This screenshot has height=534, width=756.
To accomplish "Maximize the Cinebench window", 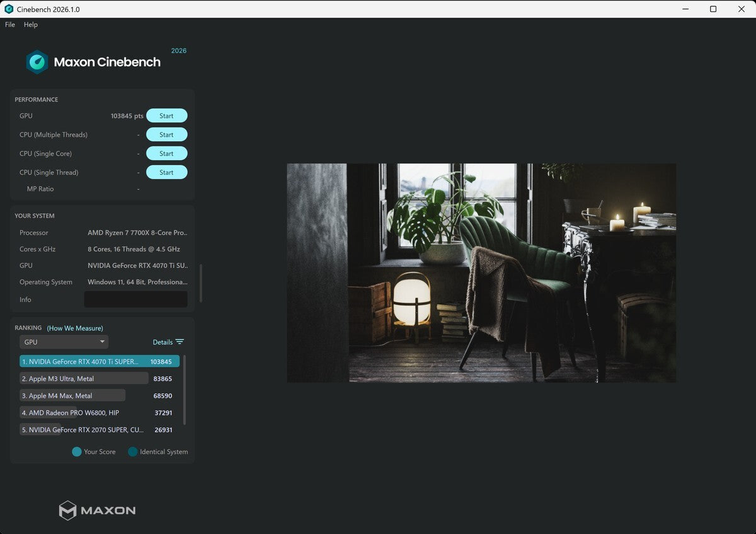I will 713,9.
